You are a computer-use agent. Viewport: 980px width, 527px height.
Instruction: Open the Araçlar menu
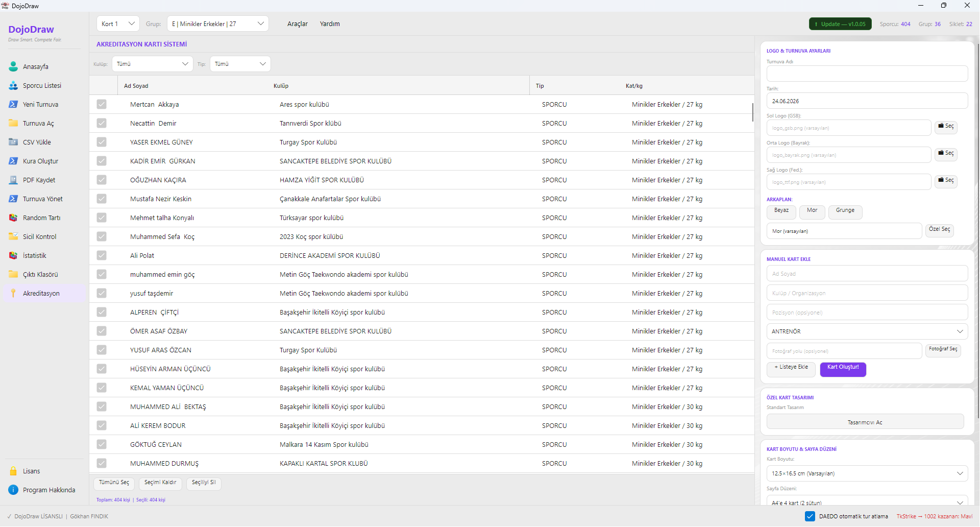[x=298, y=24]
